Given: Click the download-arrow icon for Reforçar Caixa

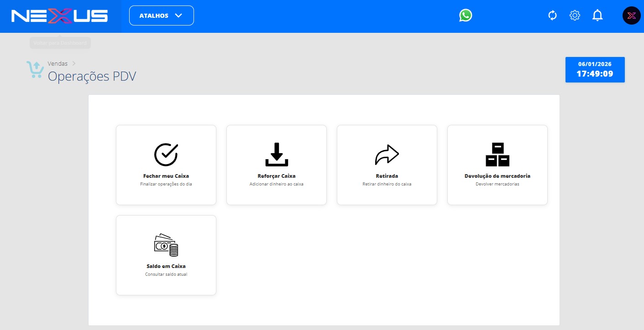Looking at the screenshot, I should coord(277,155).
